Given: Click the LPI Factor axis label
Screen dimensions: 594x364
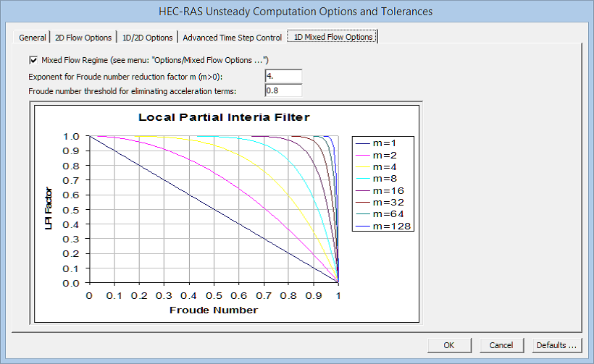Looking at the screenshot, I should (48, 208).
